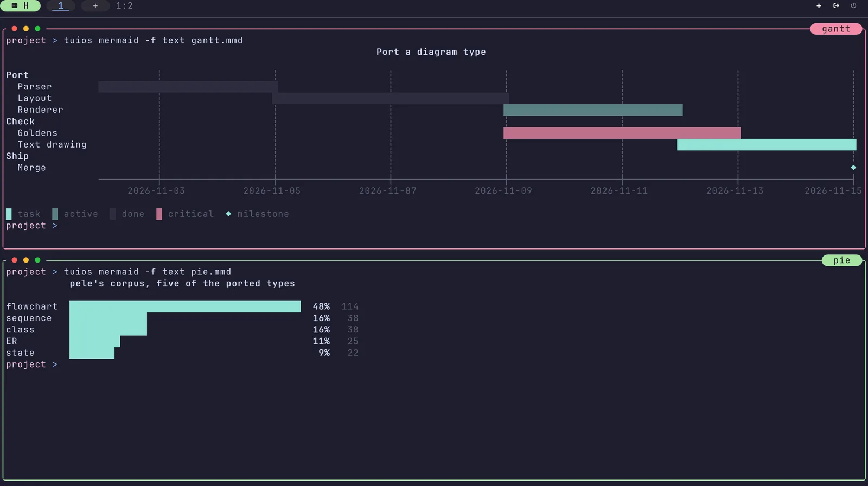Click the 1:2 indicator in the top bar
Image resolution: width=868 pixels, height=486 pixels.
(x=124, y=6)
